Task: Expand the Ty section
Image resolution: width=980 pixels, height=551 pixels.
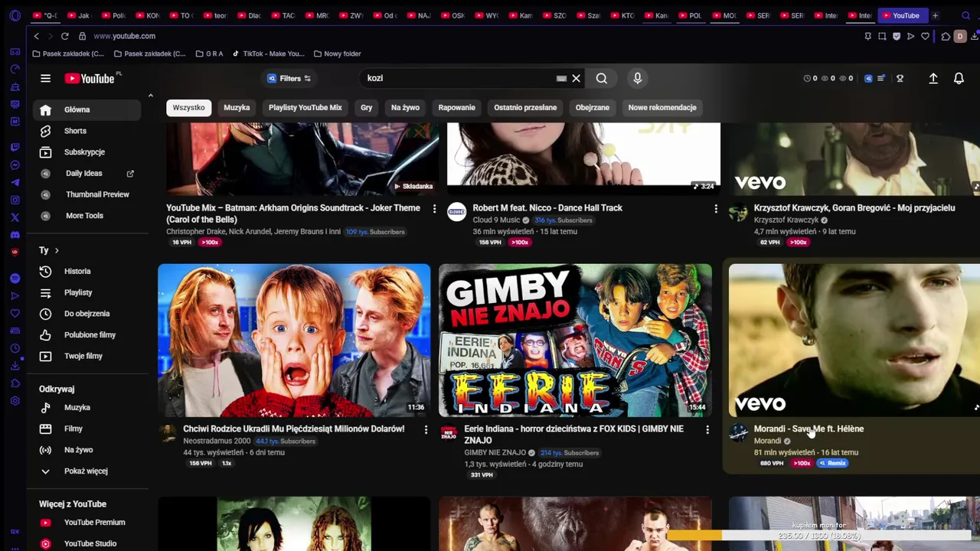Action: (49, 250)
